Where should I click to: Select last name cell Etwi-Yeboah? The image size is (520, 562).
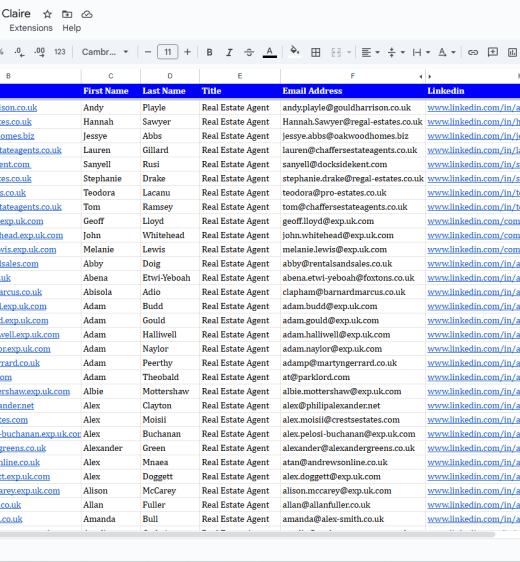[170, 278]
